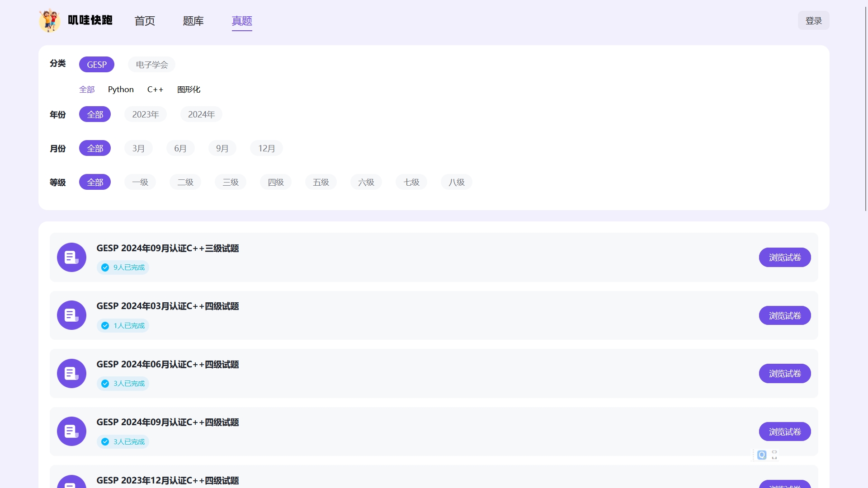The width and height of the screenshot is (868, 488).
Task: Click the blue floating search widget icon
Action: pos(762,455)
